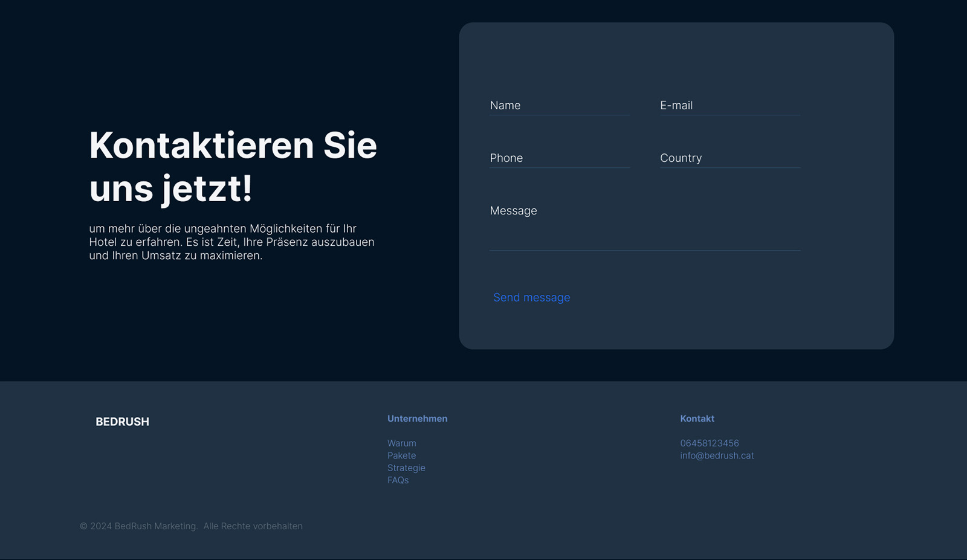
Task: Click the underline below the Message field
Action: [645, 250]
